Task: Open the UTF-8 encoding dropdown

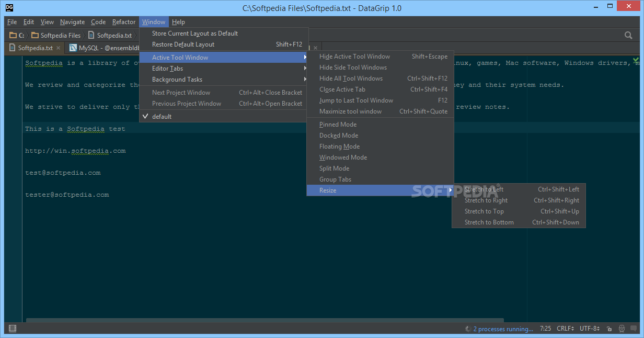Action: coord(590,329)
